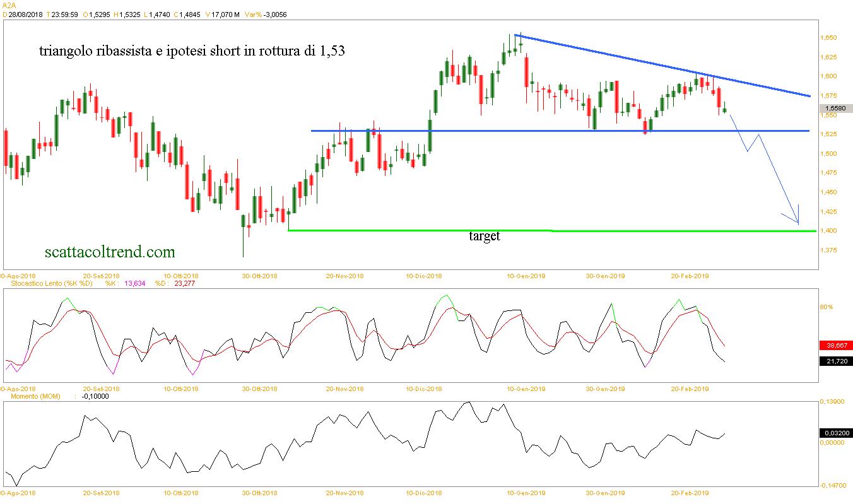Select the blue descending trendline
Viewport: 853px width, 504px height.
point(662,65)
